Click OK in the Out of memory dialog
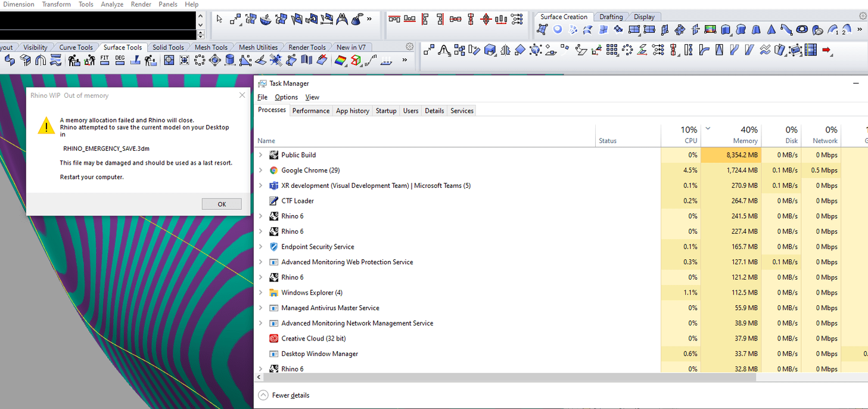The image size is (868, 409). point(222,204)
